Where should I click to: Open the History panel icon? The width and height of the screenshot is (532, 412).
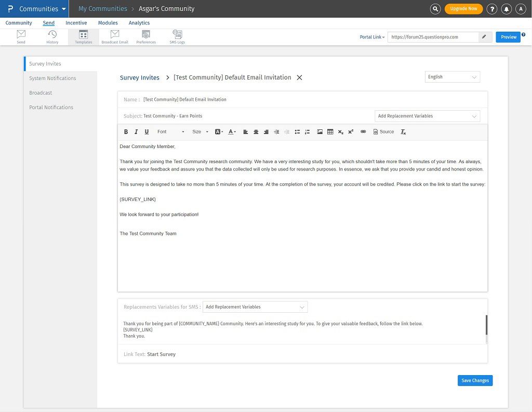(52, 35)
